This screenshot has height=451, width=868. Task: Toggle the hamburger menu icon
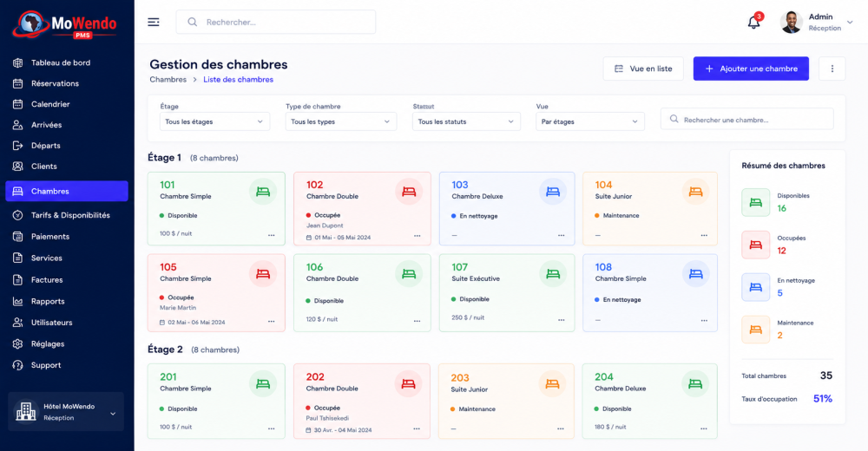point(154,23)
